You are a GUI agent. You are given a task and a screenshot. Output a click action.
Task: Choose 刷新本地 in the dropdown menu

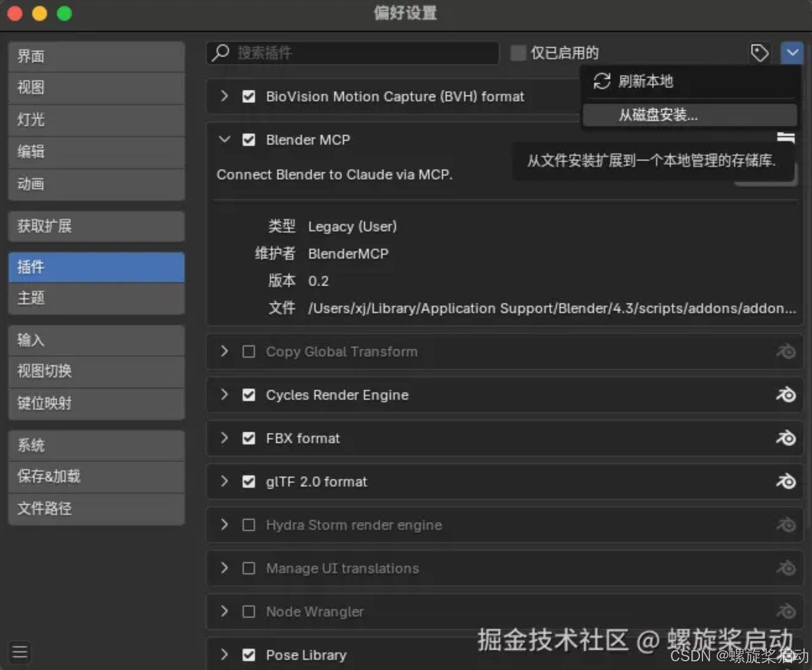646,80
